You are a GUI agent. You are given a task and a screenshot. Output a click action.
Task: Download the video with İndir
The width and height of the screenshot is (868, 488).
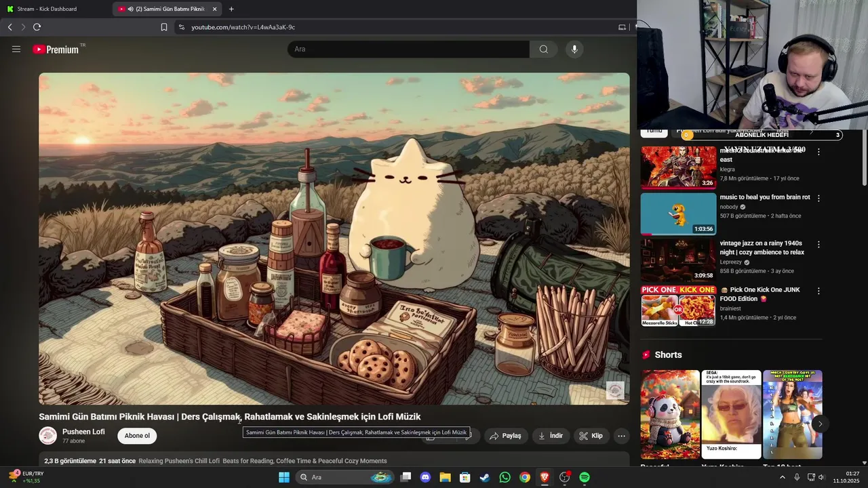point(551,436)
